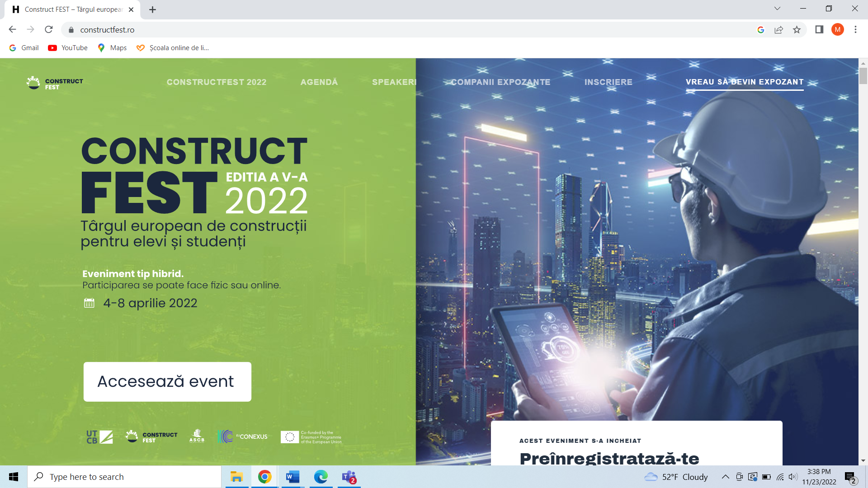This screenshot has width=868, height=488.
Task: Open Microsoft Teams from taskbar
Action: point(349,477)
